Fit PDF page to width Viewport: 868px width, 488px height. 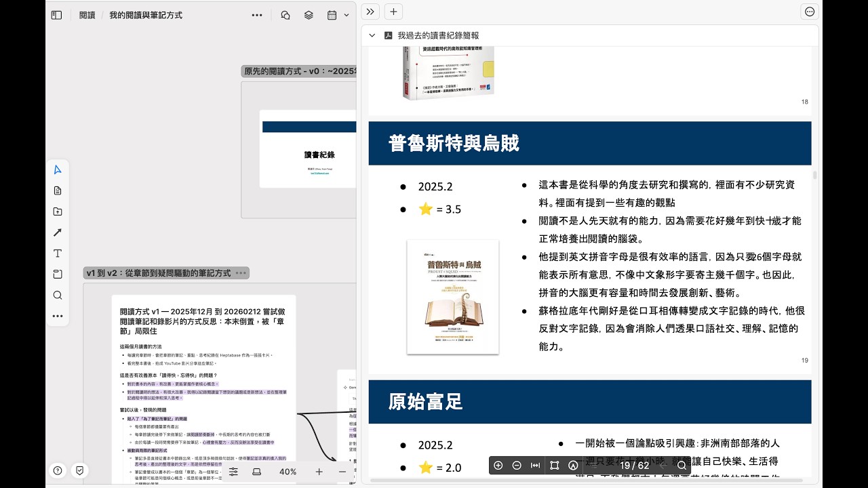tap(536, 466)
